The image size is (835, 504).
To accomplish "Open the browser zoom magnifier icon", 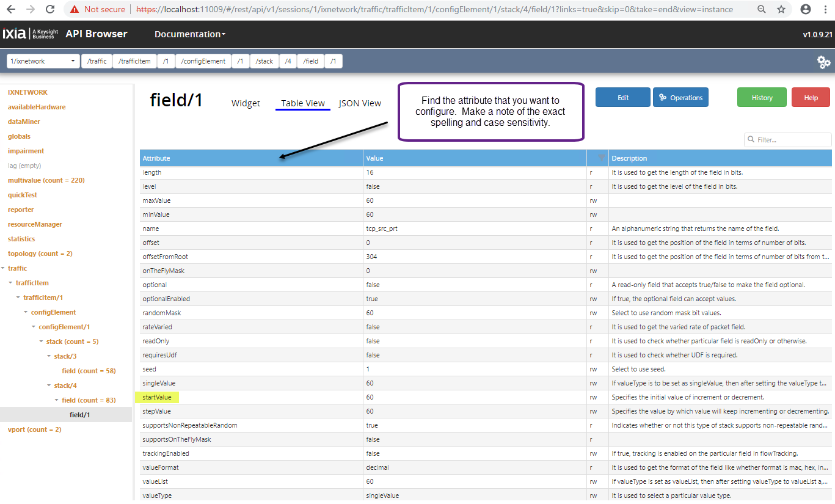I will click(761, 9).
